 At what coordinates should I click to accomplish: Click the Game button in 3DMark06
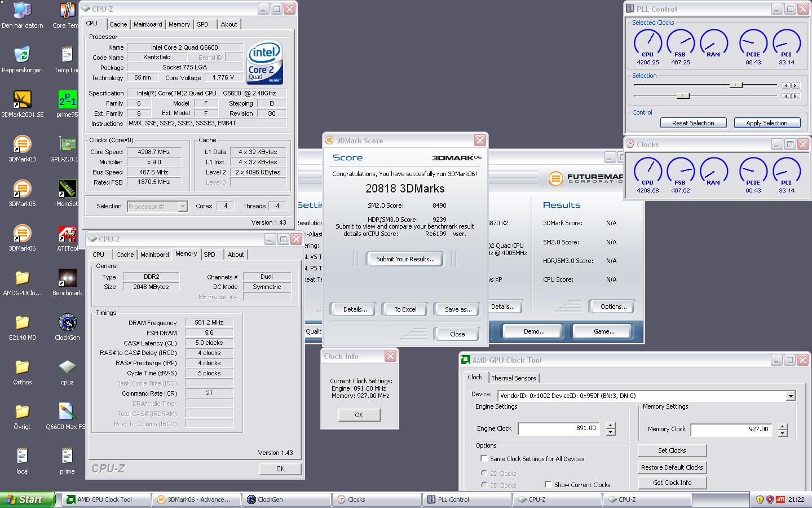[x=603, y=331]
